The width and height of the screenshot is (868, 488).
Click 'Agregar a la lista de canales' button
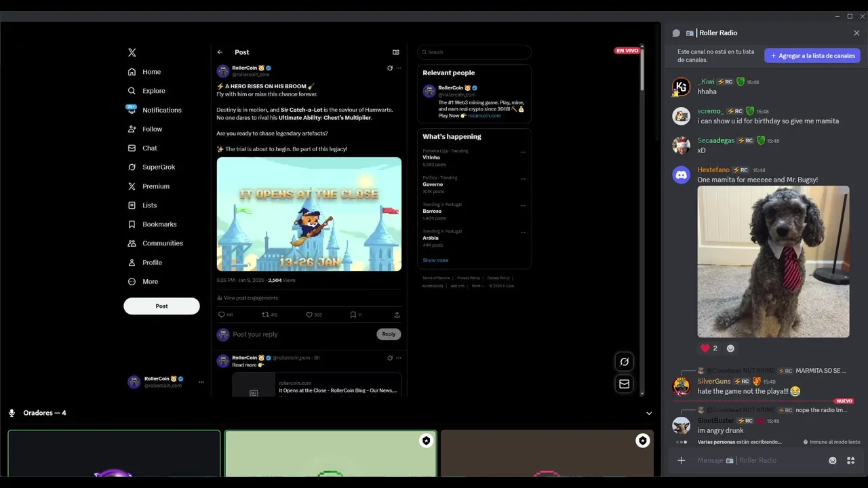[x=812, y=56]
